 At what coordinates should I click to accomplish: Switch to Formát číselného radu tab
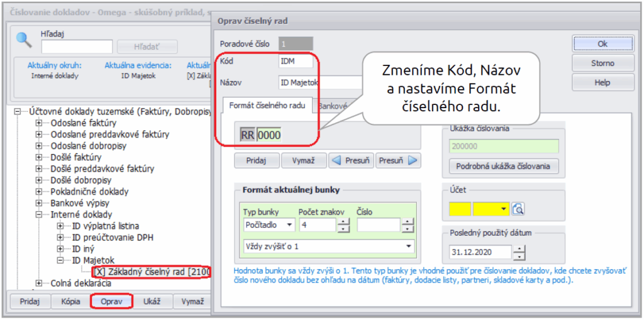(x=267, y=106)
